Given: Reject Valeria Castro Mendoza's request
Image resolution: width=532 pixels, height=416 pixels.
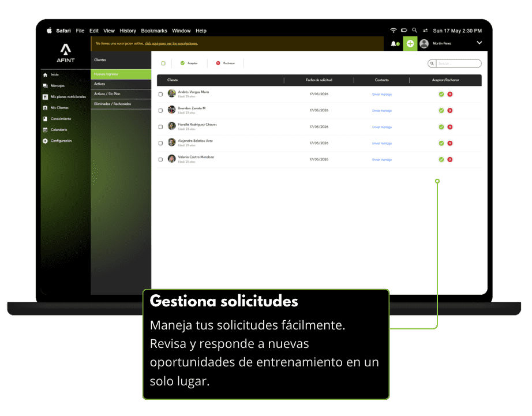Looking at the screenshot, I should [x=450, y=159].
